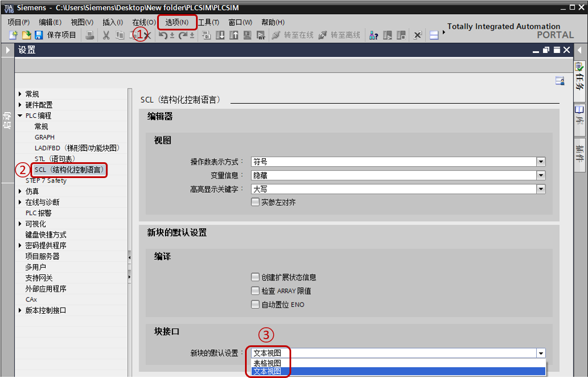Compile using the compile toolbar icon

pyautogui.click(x=206, y=35)
